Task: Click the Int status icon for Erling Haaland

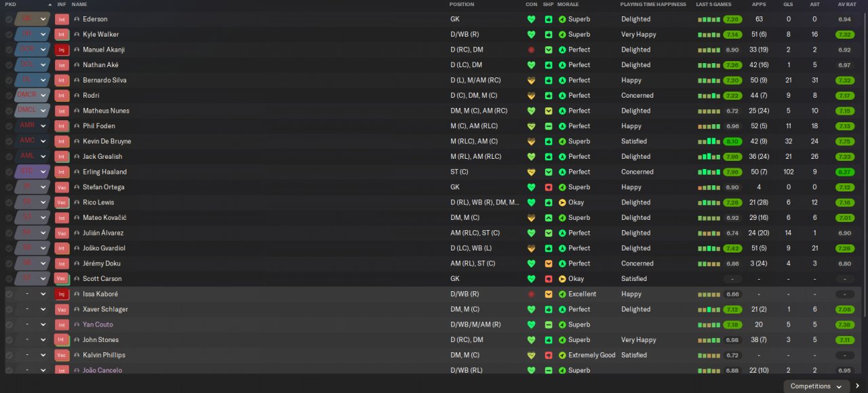Action: tap(62, 172)
